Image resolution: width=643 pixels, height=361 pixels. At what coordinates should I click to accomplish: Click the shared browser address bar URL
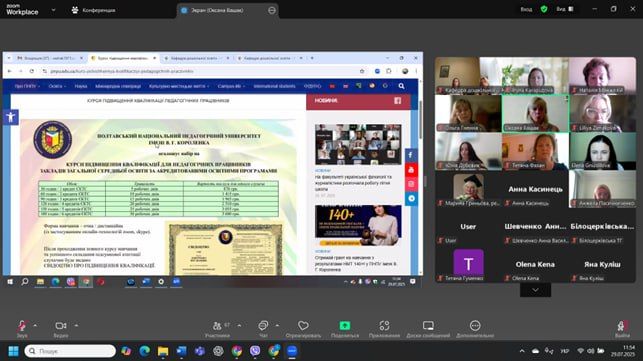pyautogui.click(x=122, y=71)
